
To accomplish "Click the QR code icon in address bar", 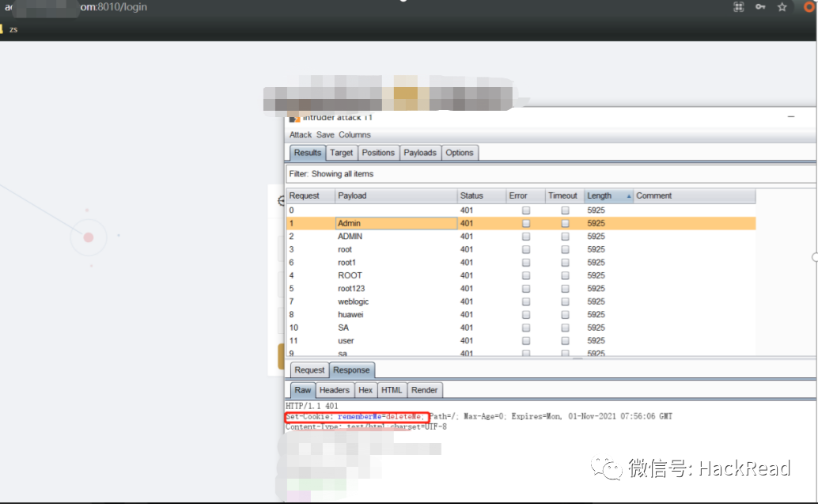I will tap(739, 7).
